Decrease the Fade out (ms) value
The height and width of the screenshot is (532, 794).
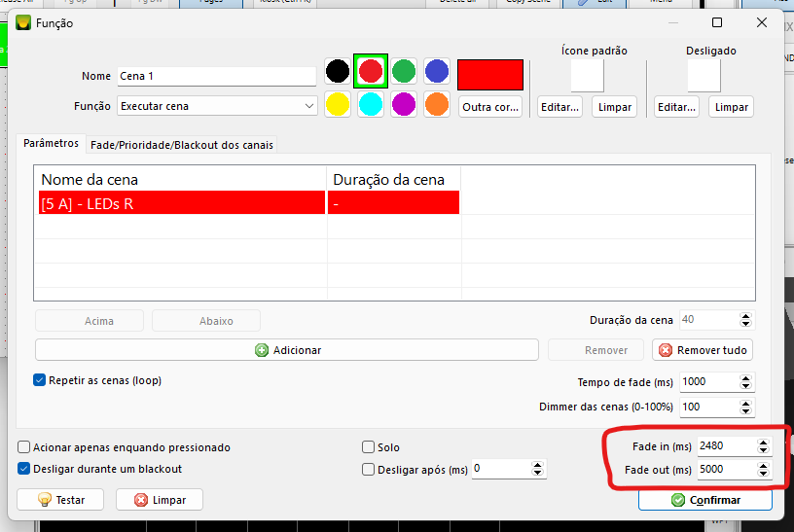point(764,475)
